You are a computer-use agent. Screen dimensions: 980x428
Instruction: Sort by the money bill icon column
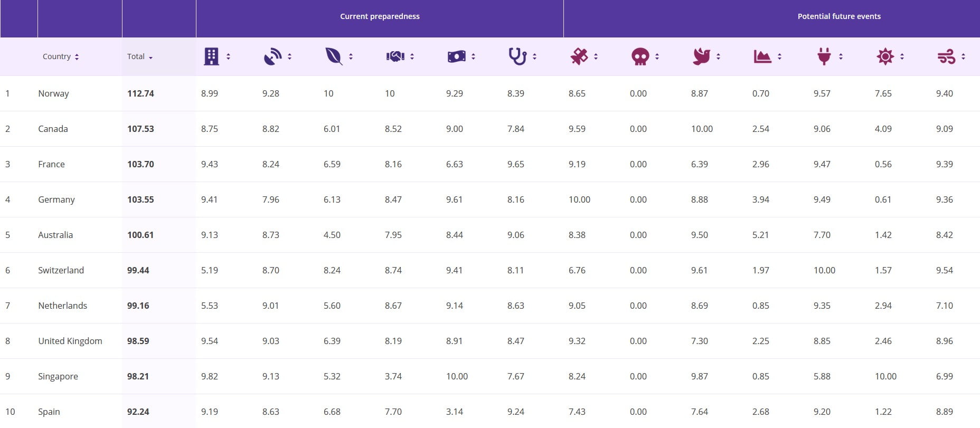pyautogui.click(x=473, y=56)
